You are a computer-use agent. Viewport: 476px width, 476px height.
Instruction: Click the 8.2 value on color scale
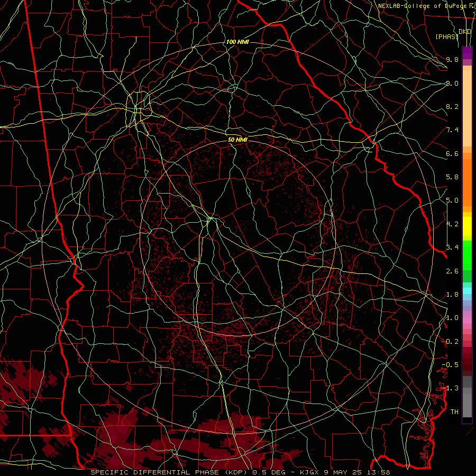pos(452,106)
